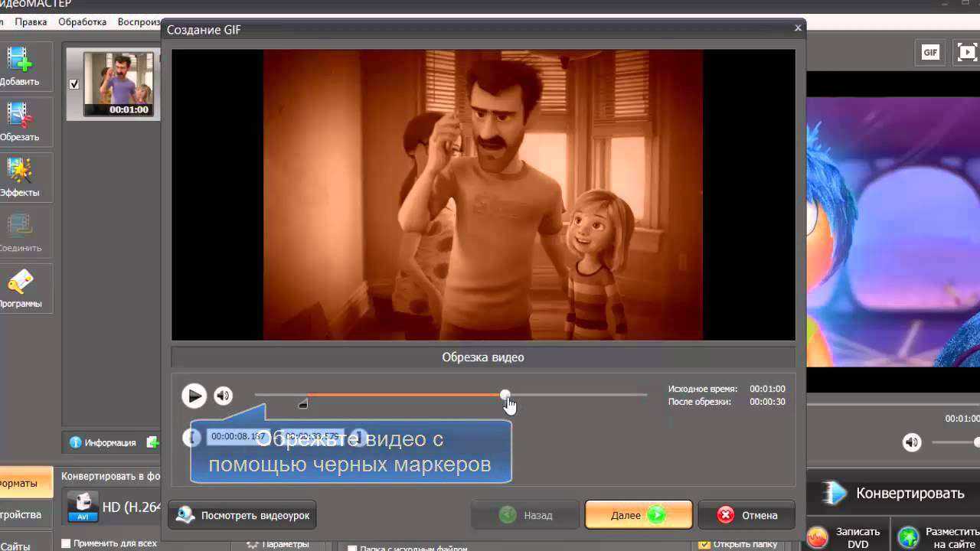Click the Исходное время label
The image size is (980, 551).
click(702, 389)
